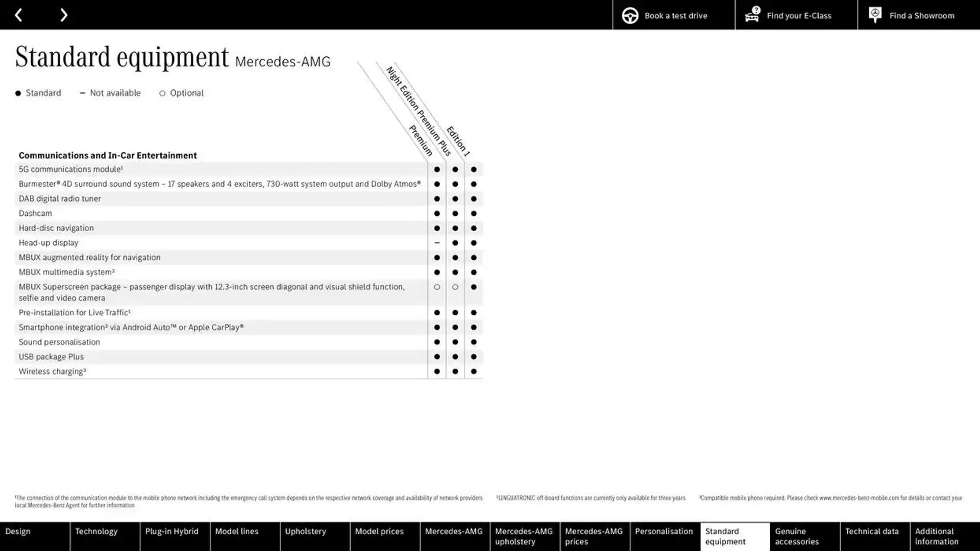This screenshot has width=980, height=551.
Task: Select the Mercedes-AMG tab
Action: (x=454, y=536)
